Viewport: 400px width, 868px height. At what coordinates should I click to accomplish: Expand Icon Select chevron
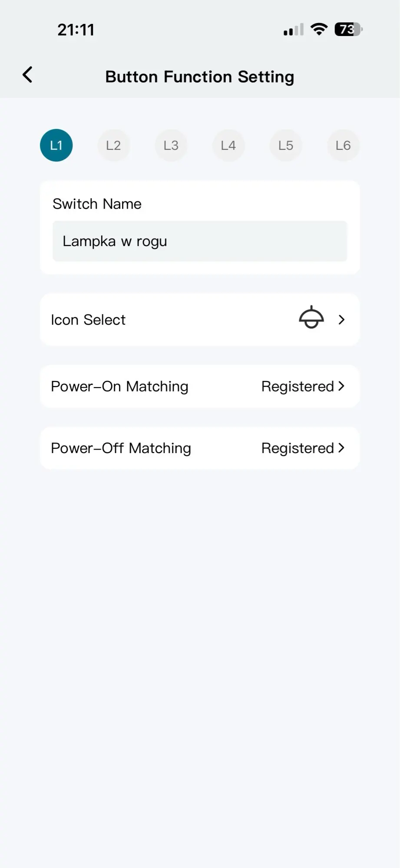click(x=342, y=320)
